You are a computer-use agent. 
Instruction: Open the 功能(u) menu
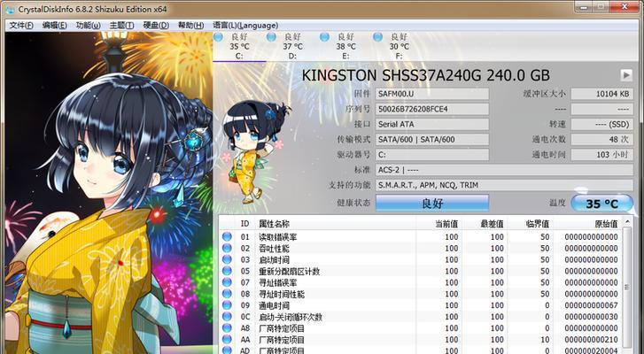click(x=88, y=26)
